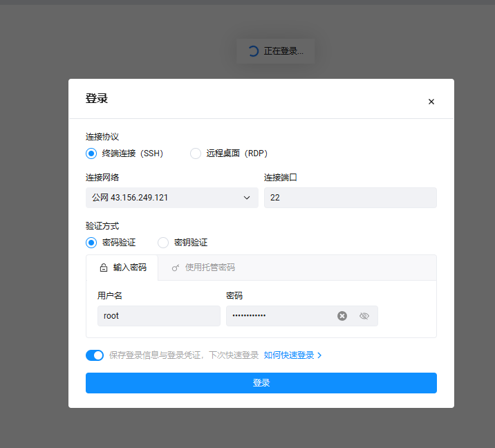The image size is (495, 448).
Task: Open the 连接网络 dropdown showing 公网 43.156.249.121
Action: pyautogui.click(x=171, y=198)
